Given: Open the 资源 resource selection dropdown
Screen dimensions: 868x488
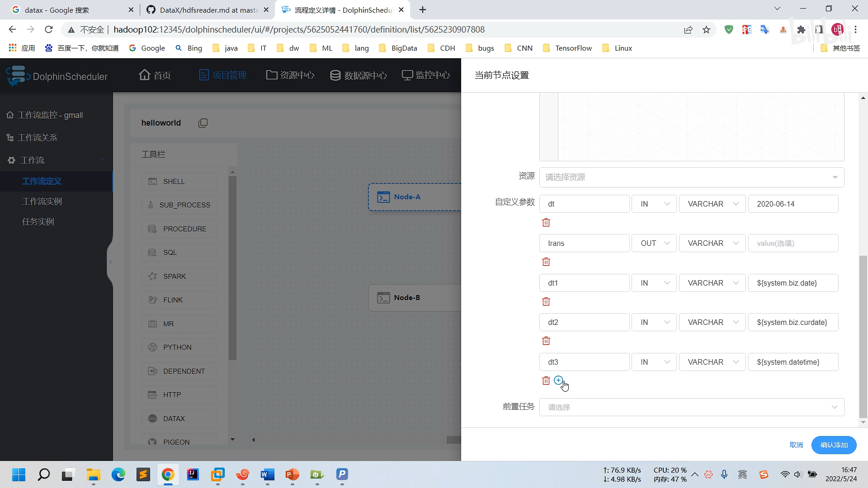Looking at the screenshot, I should 691,177.
